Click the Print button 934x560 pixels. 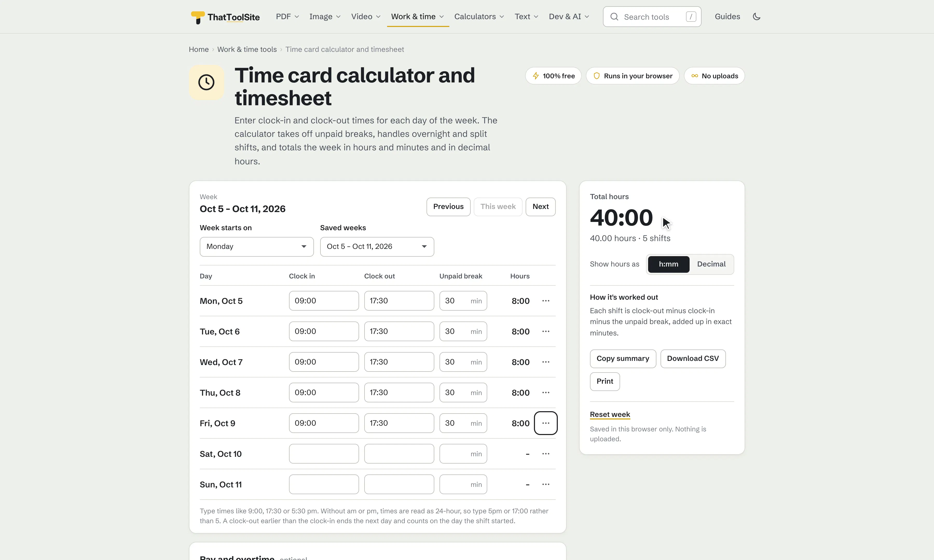605,382
